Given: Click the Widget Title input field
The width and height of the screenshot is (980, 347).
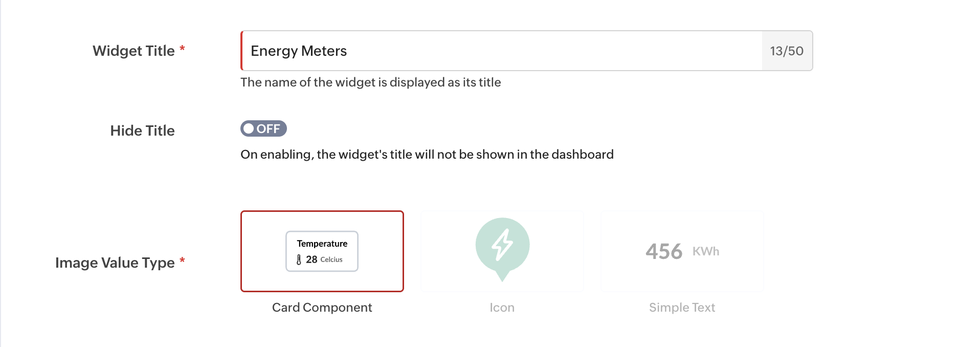Looking at the screenshot, I should point(501,51).
